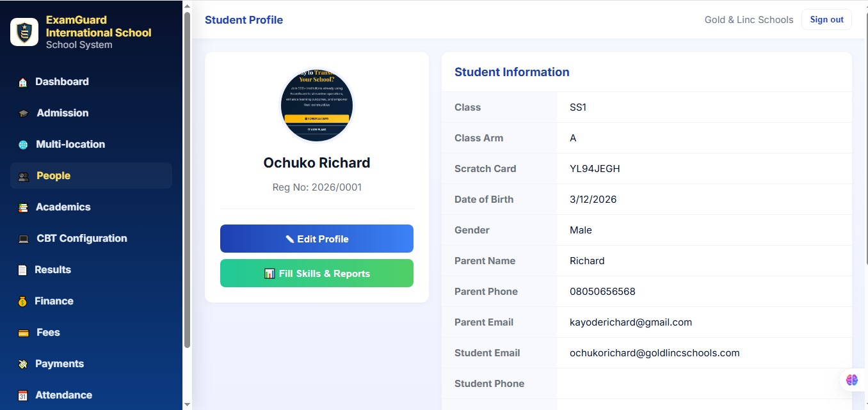
Task: Click the Fill Skills & Reports button
Action: coord(316,273)
